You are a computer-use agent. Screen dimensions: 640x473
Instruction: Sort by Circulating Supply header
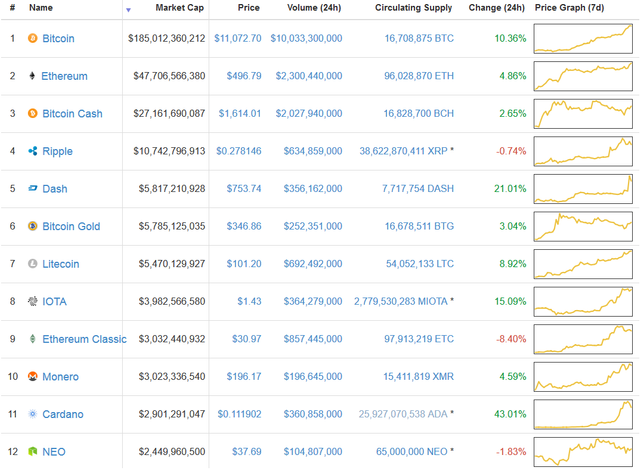tap(413, 8)
